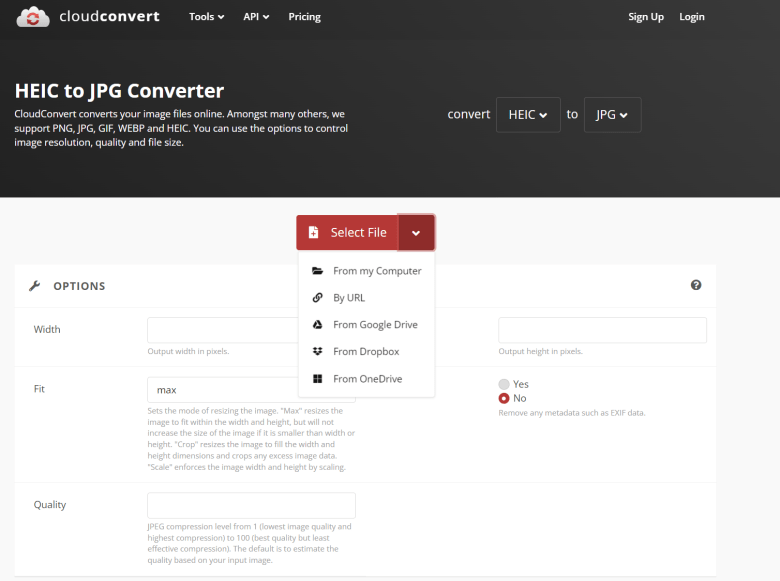Select the Yes radio for metadata stripping
Viewport: 780px width, 581px height.
click(504, 384)
